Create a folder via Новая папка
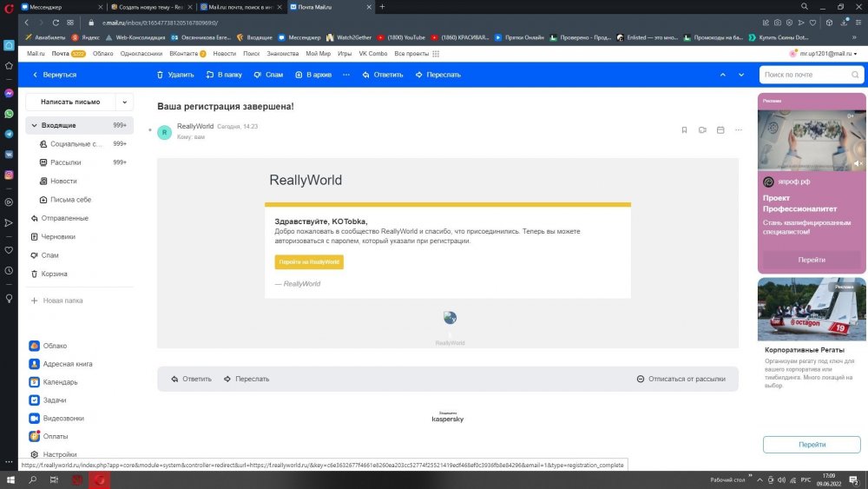 click(x=56, y=301)
